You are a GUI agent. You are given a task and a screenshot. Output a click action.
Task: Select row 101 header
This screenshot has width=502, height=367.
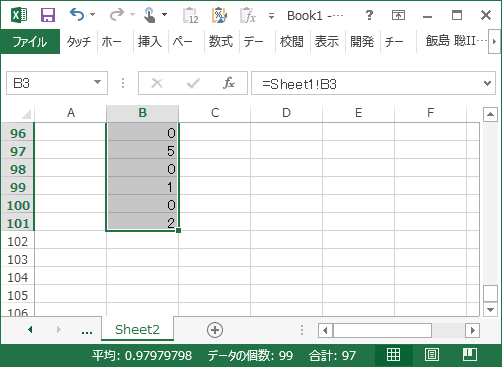click(17, 223)
